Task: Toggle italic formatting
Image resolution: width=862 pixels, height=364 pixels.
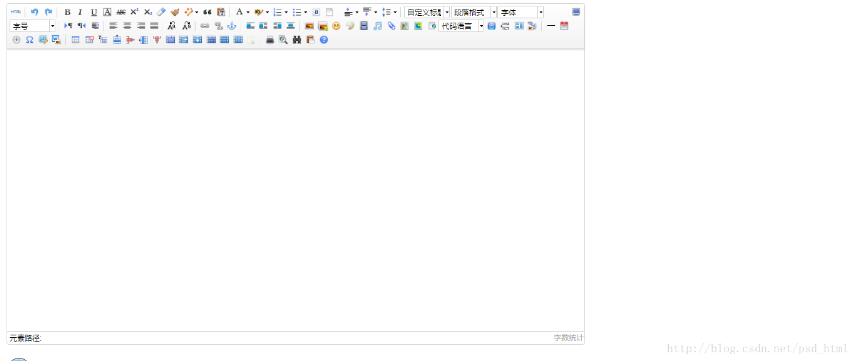Action: pyautogui.click(x=80, y=12)
